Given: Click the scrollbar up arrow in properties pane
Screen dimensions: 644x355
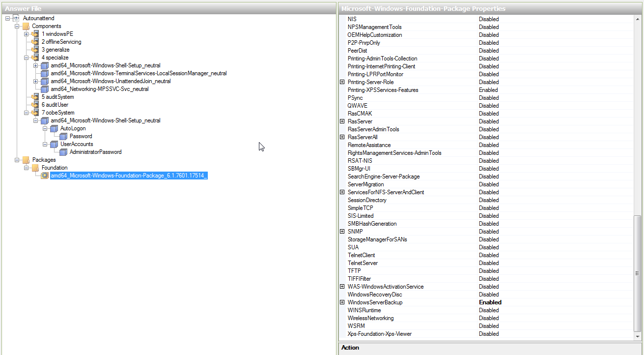Looking at the screenshot, I should pyautogui.click(x=638, y=18).
